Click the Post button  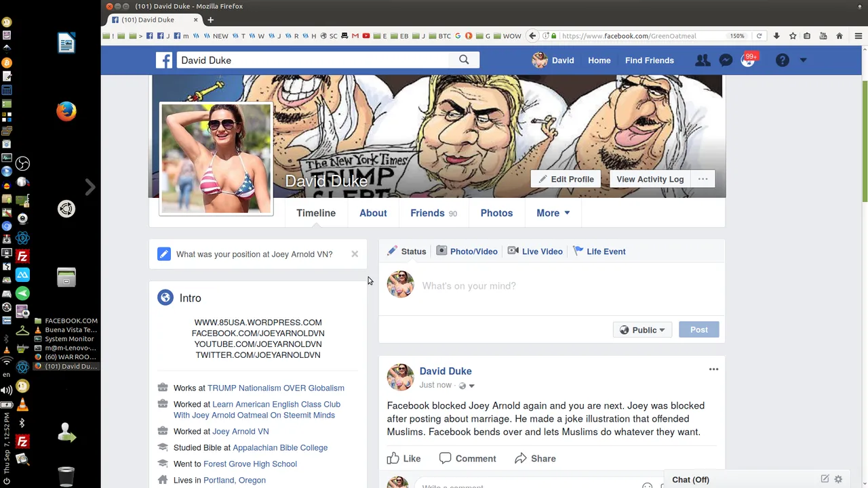[x=699, y=330]
